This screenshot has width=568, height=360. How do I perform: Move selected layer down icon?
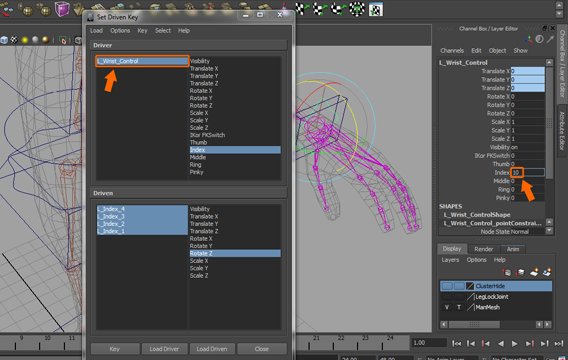point(520,272)
